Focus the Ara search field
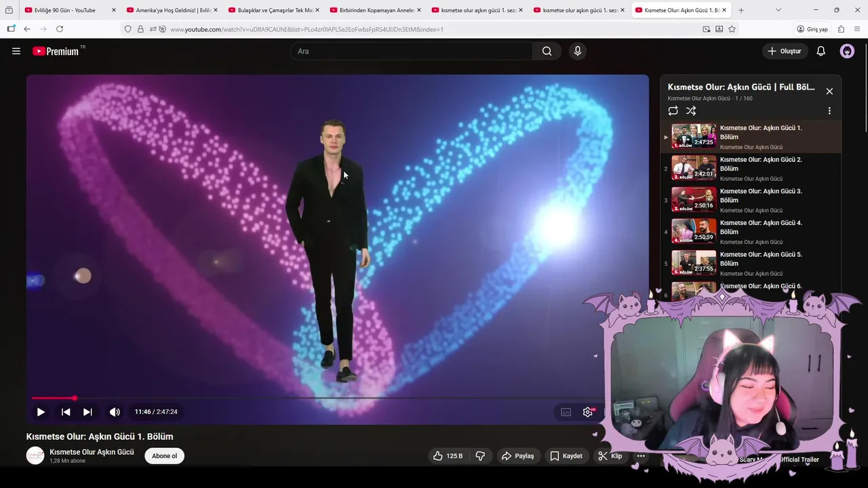This screenshot has height=488, width=868. (x=412, y=51)
